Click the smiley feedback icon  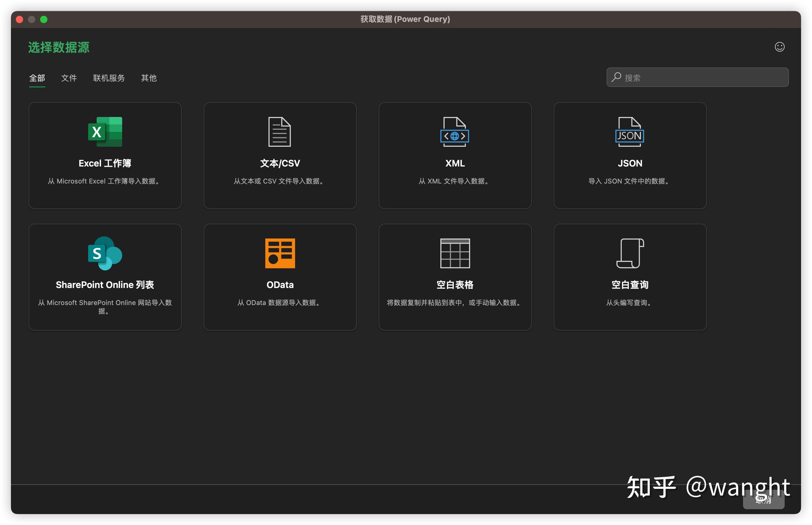click(x=779, y=47)
